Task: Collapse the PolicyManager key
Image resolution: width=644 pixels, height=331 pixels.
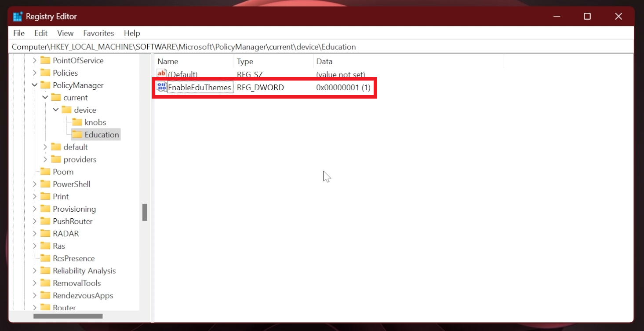Action: click(34, 85)
